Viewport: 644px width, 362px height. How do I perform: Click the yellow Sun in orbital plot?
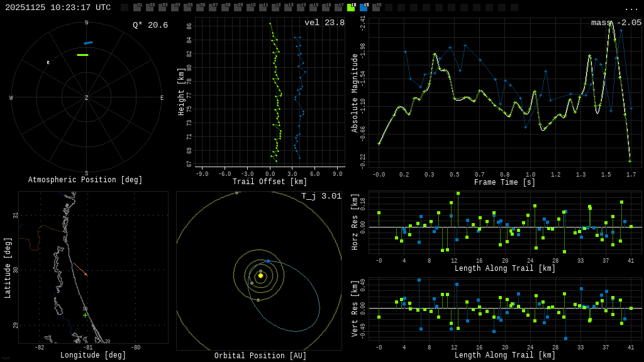pyautogui.click(x=260, y=275)
